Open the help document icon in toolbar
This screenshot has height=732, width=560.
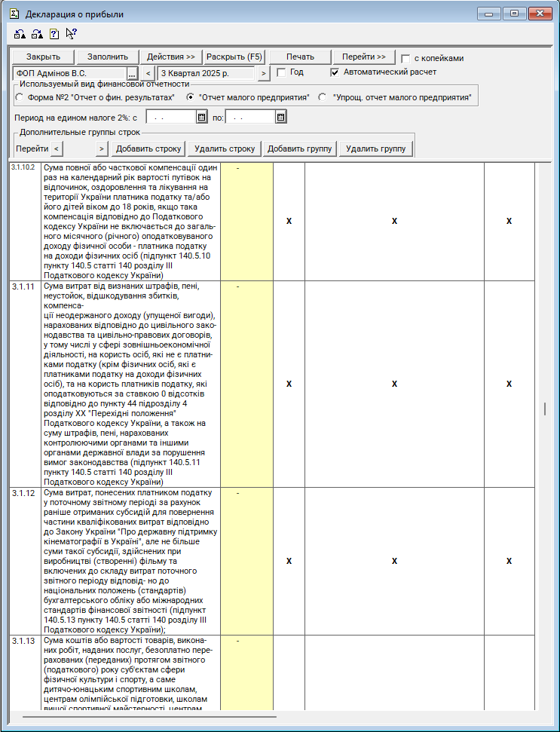click(x=54, y=34)
